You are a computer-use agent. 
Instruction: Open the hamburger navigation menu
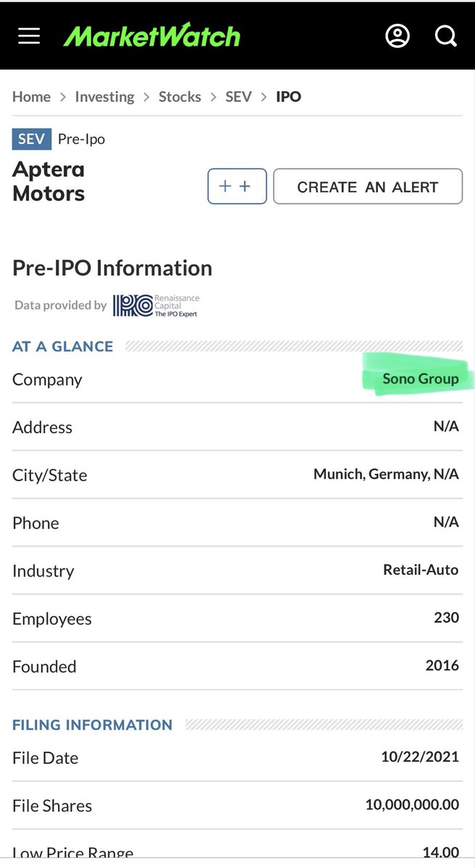coord(29,35)
